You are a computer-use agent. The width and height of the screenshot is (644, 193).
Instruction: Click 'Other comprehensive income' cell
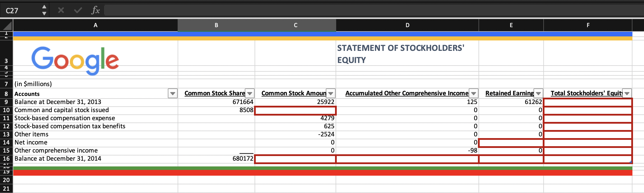[x=95, y=151]
